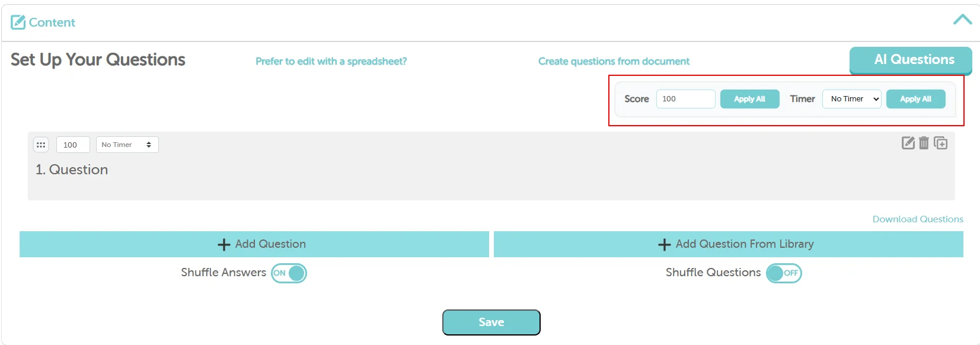
Task: Click the plus icon beside Add Question From Library
Action: pos(663,244)
